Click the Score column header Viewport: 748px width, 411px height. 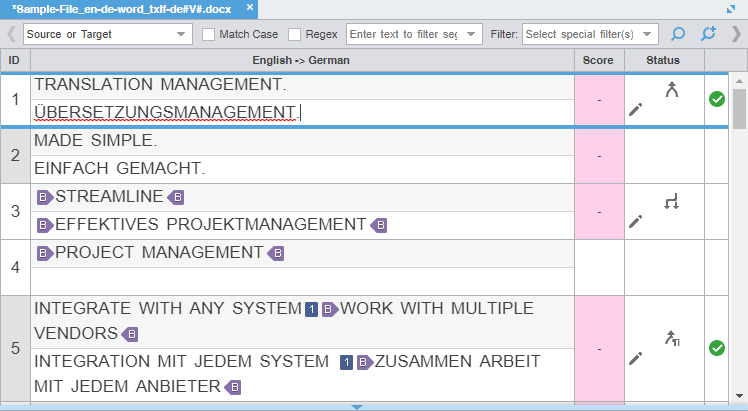click(x=599, y=61)
